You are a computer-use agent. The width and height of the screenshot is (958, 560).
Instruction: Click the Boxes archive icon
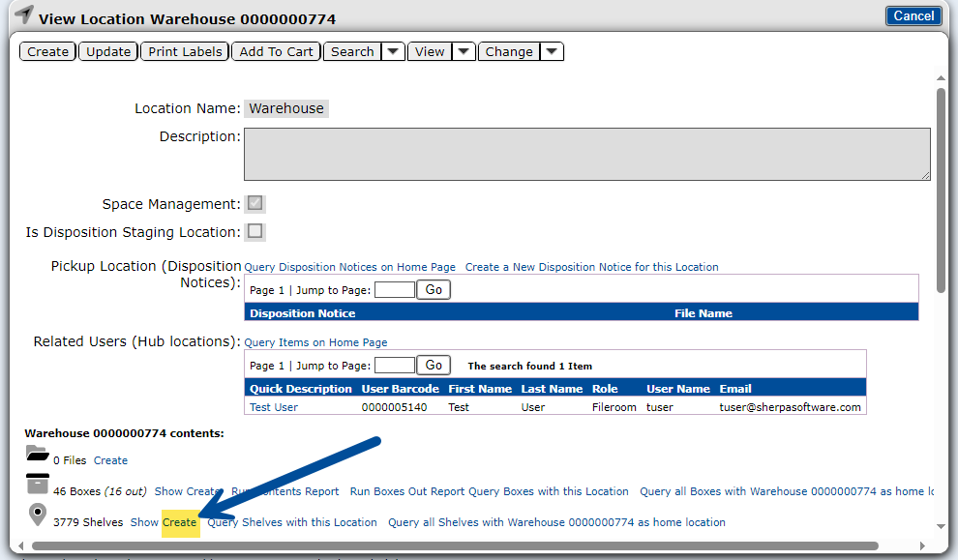37,485
